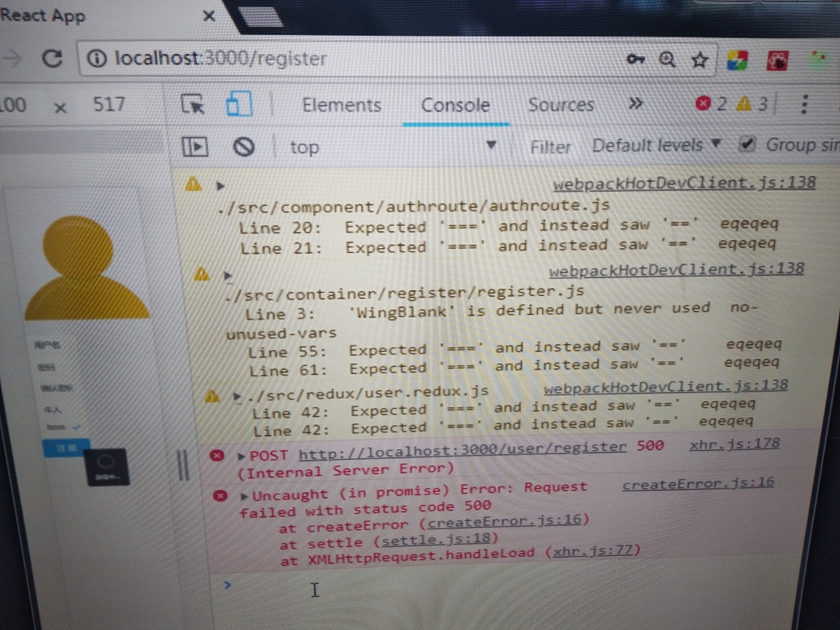The width and height of the screenshot is (840, 630).
Task: Clear the console with the block icon
Action: pyautogui.click(x=244, y=147)
